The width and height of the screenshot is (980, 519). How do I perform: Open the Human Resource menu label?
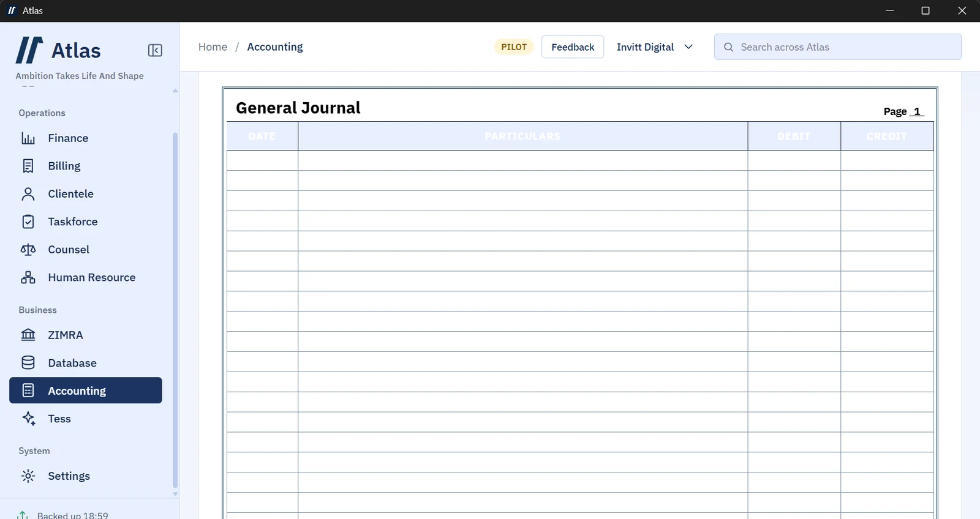click(x=92, y=277)
